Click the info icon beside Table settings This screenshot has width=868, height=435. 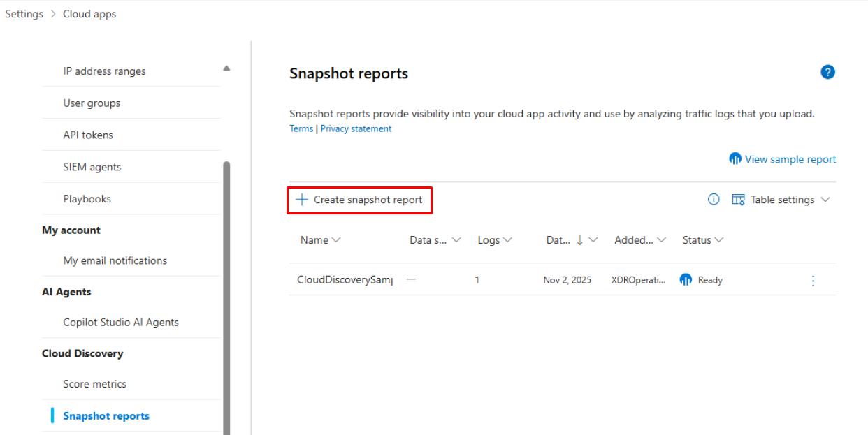714,200
